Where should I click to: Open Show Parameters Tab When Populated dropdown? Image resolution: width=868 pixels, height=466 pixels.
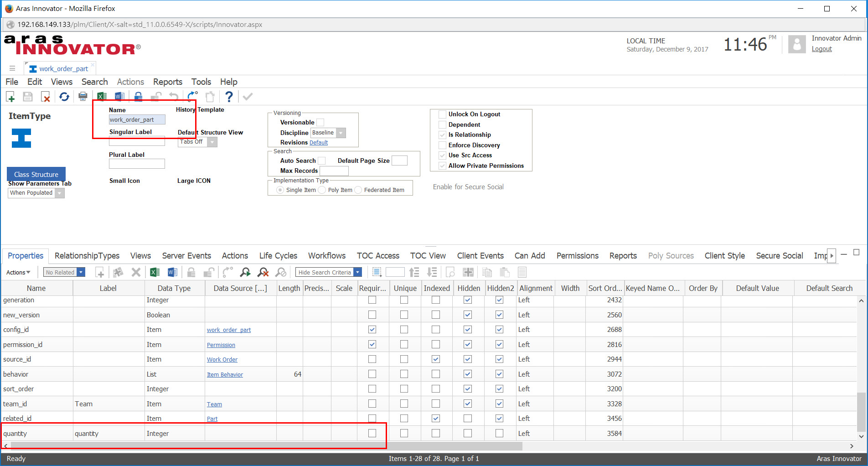(59, 193)
